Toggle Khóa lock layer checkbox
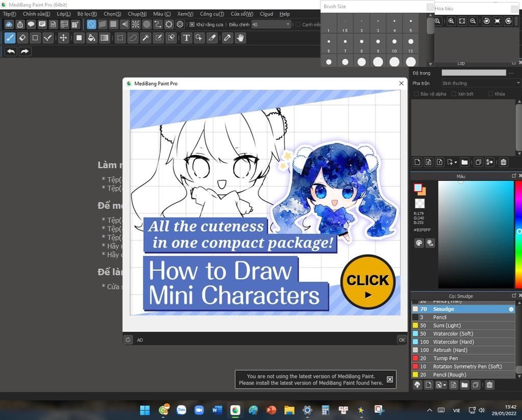522x420 pixels. pos(490,94)
